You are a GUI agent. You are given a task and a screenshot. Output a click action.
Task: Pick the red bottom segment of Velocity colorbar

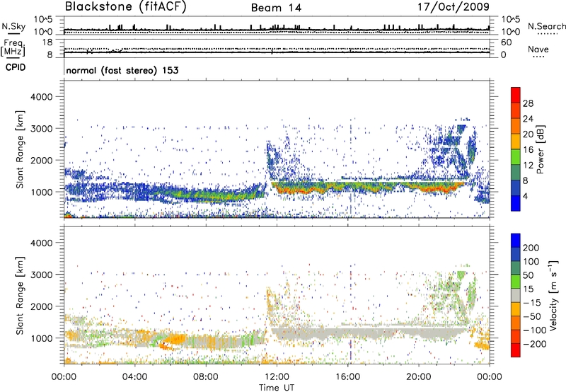[516, 350]
